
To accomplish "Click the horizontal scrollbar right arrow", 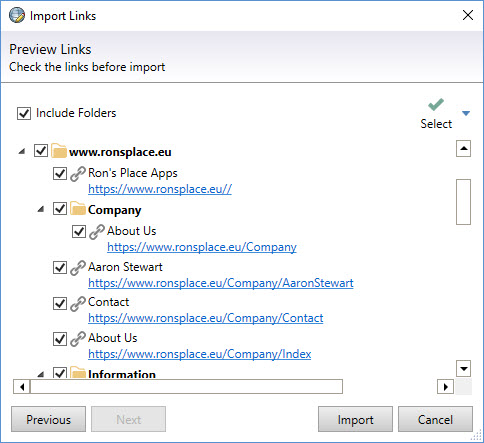I will [x=445, y=387].
